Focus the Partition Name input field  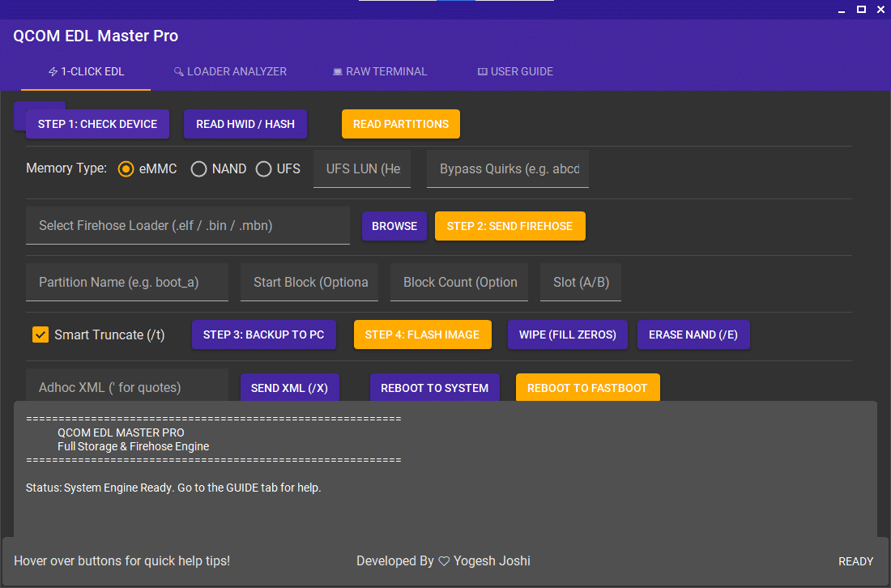(x=127, y=282)
